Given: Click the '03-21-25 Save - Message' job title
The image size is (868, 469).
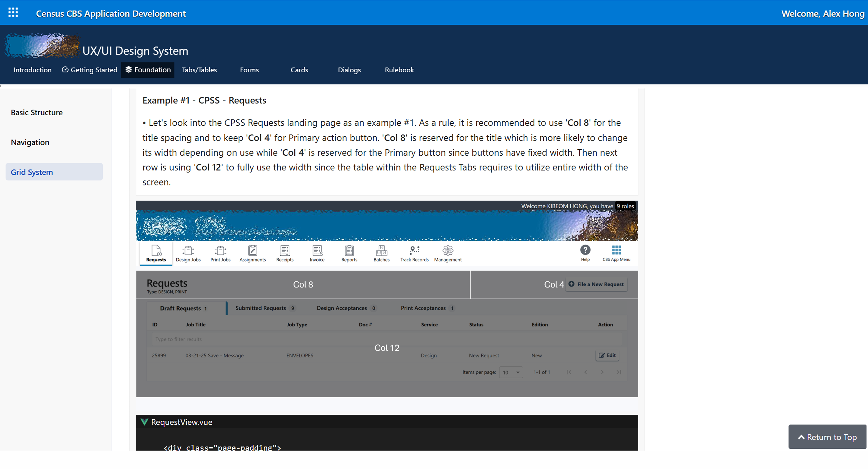Looking at the screenshot, I should point(214,356).
